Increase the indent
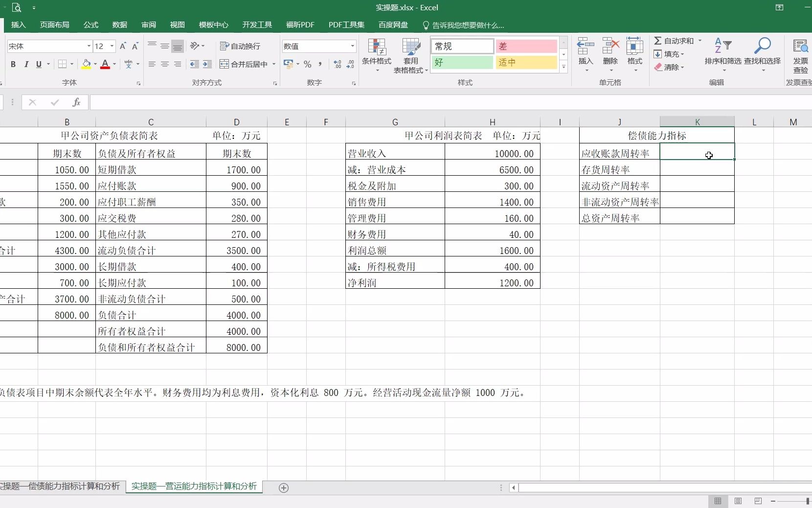The width and height of the screenshot is (812, 508). [x=207, y=64]
